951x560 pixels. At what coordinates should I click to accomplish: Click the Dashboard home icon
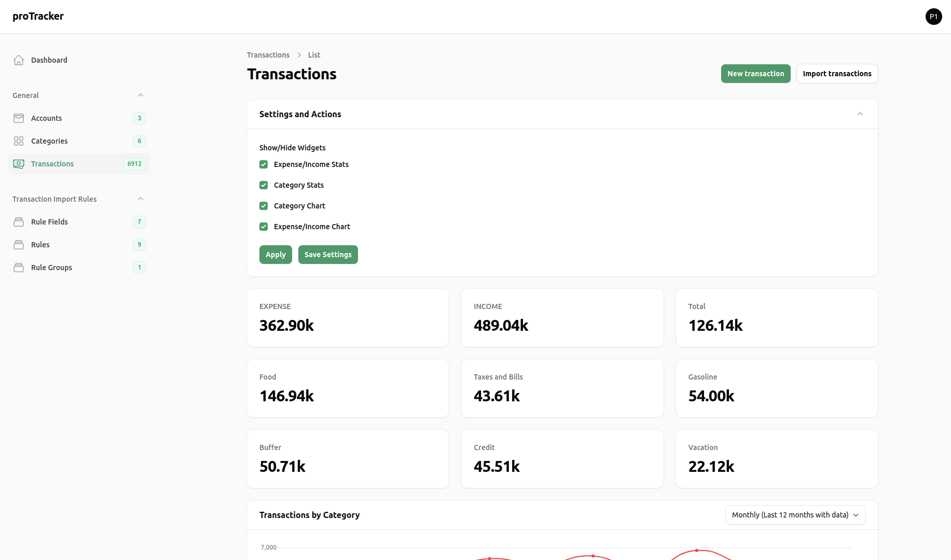pos(19,60)
